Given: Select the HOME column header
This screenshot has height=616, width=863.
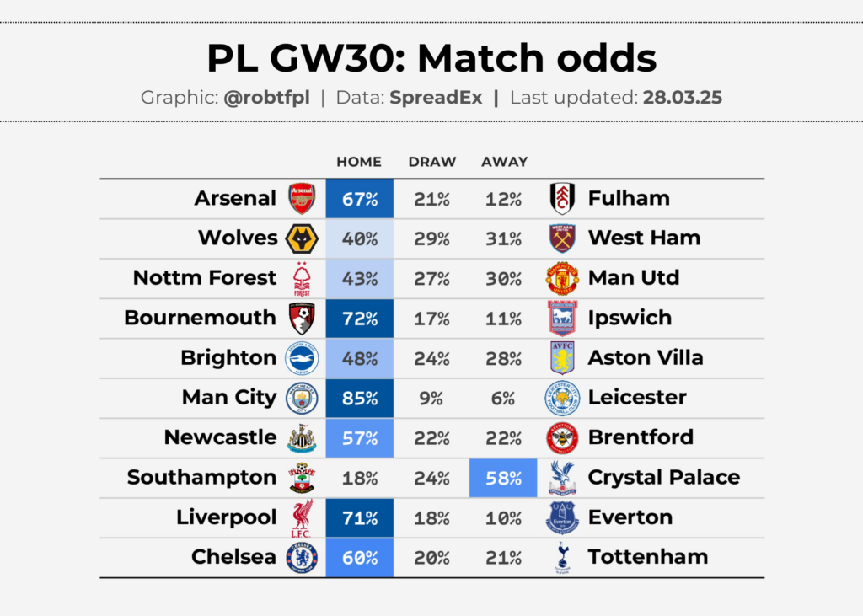Looking at the screenshot, I should pos(359,162).
